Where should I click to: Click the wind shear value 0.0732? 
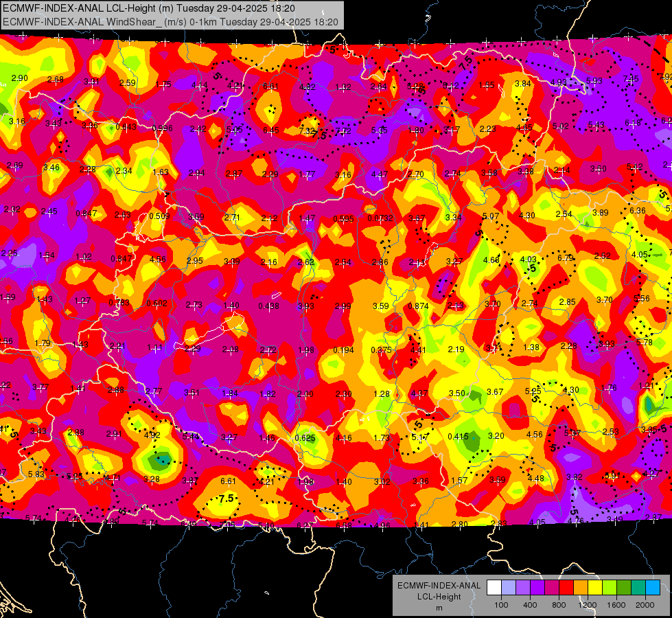tap(380, 218)
